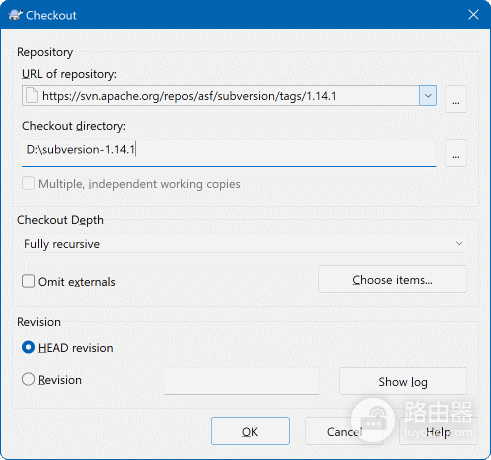
Task: Open the Help button
Action: (438, 431)
